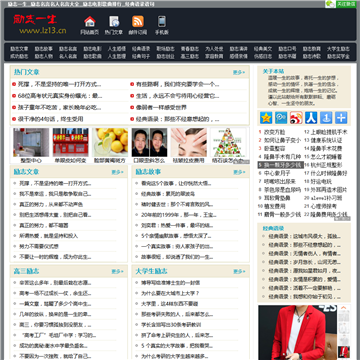Open ranking item 10 in the ad list
This screenshot has width=360, height=360.
pos(275,206)
